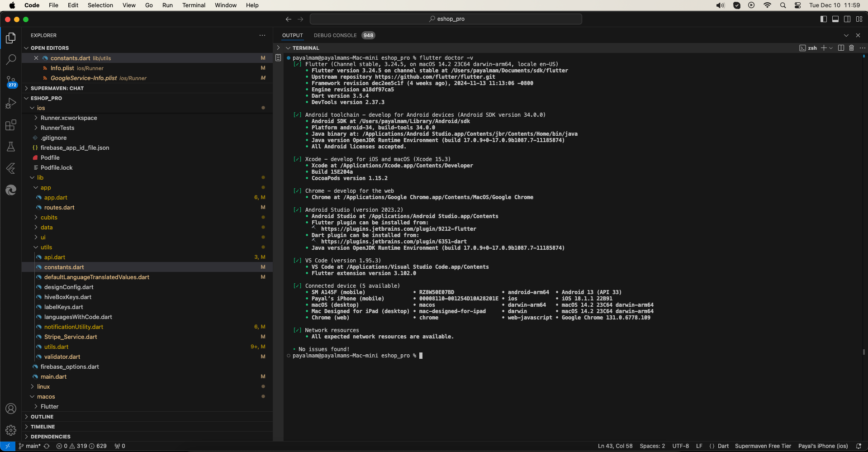
Task: Open macOS Control Center
Action: point(798,5)
